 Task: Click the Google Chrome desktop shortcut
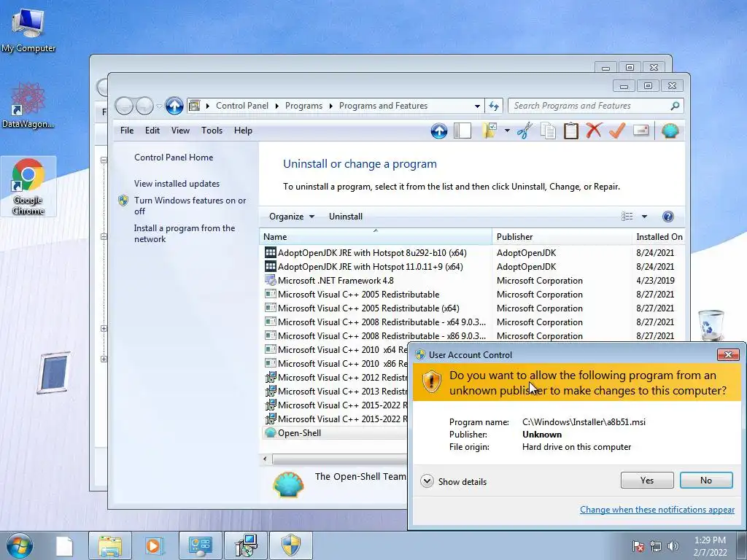pos(28,186)
